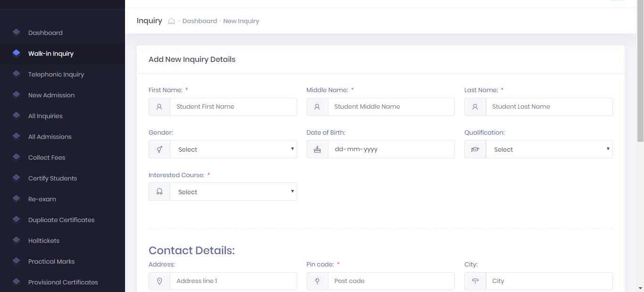
Task: Click the person icon of First Name field
Action: click(x=159, y=107)
